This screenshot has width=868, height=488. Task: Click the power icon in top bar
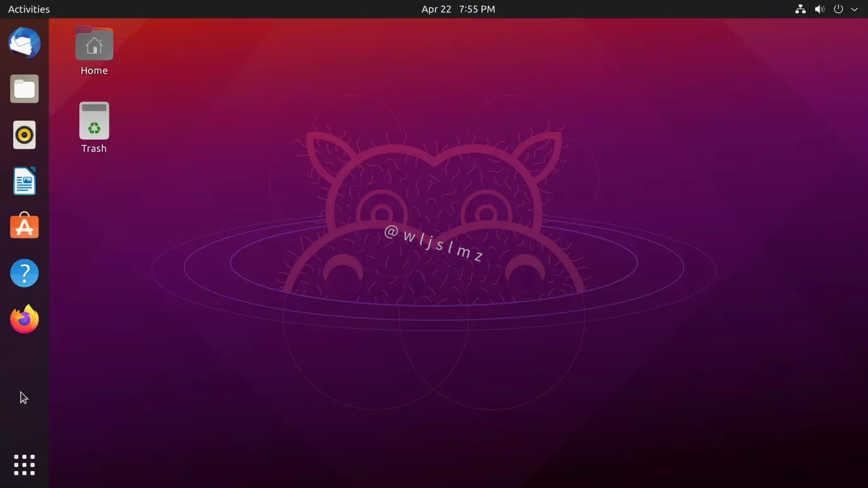[838, 9]
